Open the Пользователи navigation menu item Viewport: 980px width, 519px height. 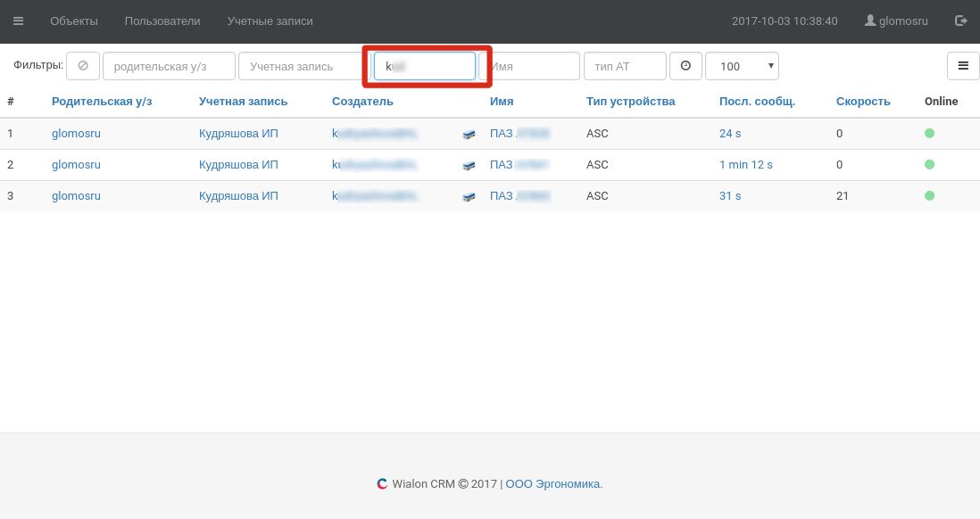[x=162, y=21]
